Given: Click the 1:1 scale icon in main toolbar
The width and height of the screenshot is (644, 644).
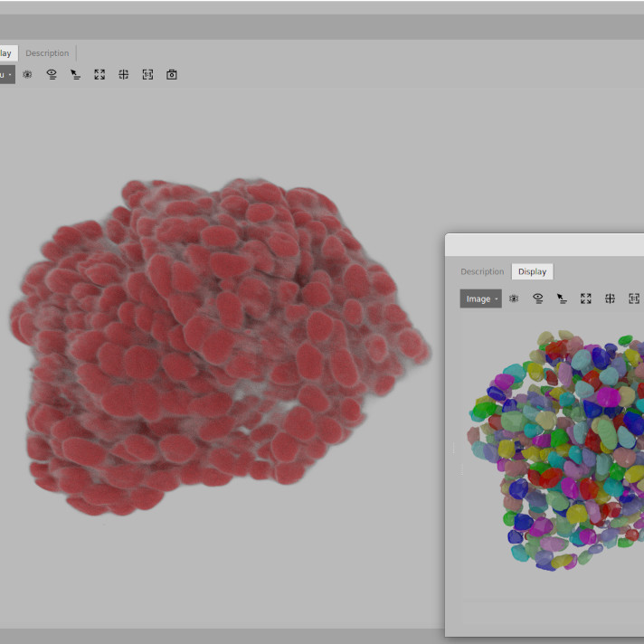Looking at the screenshot, I should coord(147,75).
